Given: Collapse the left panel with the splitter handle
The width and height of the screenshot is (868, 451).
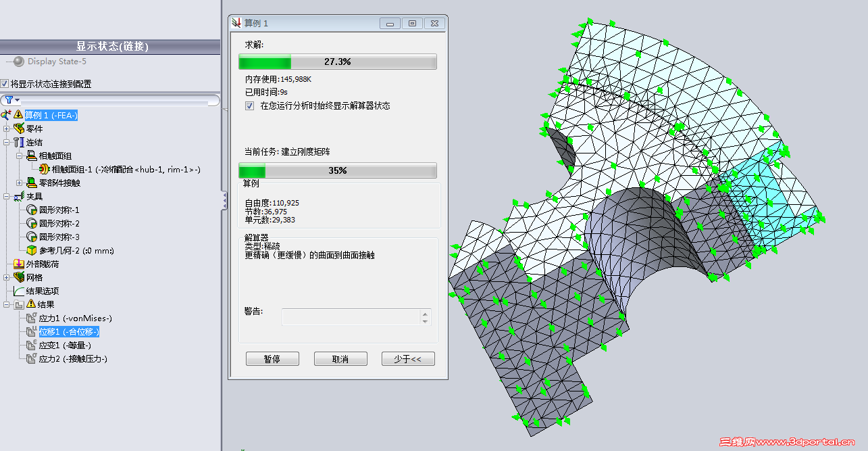Looking at the screenshot, I should click(224, 200).
